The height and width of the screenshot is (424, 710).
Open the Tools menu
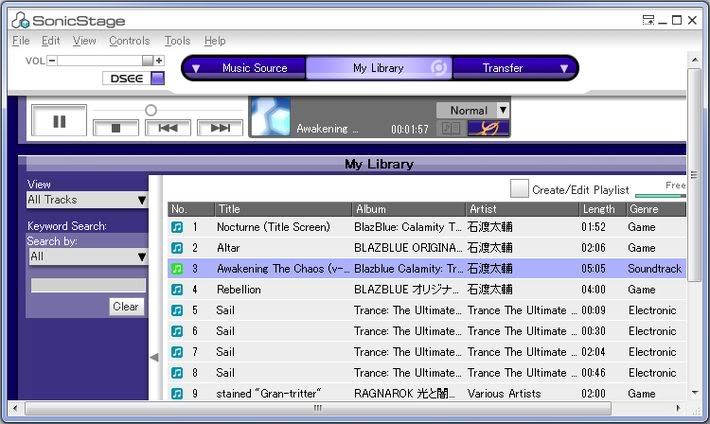click(177, 41)
